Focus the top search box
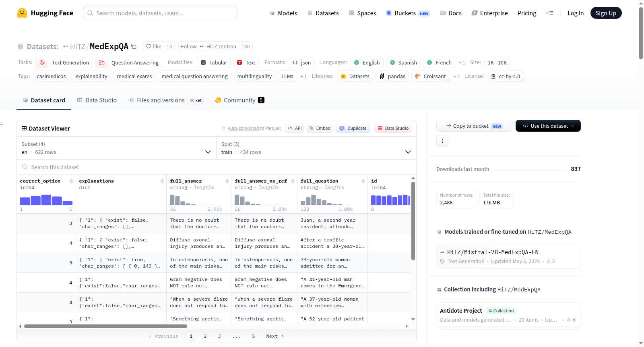Image resolution: width=644 pixels, height=347 pixels. coord(160,13)
